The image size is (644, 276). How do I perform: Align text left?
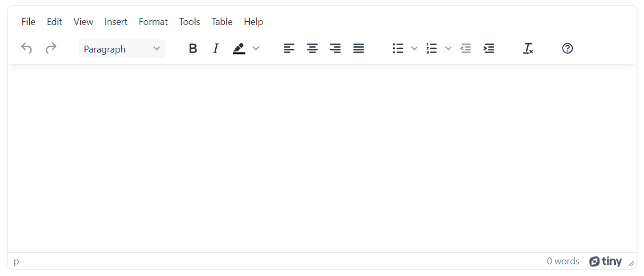pos(289,48)
